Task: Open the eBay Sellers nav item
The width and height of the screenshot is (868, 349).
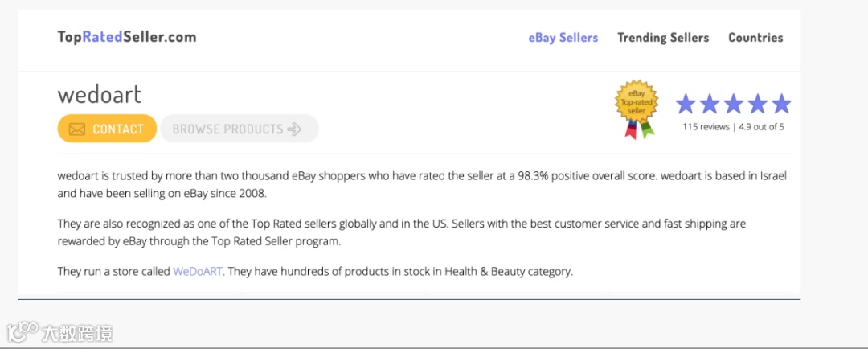Action: point(563,38)
